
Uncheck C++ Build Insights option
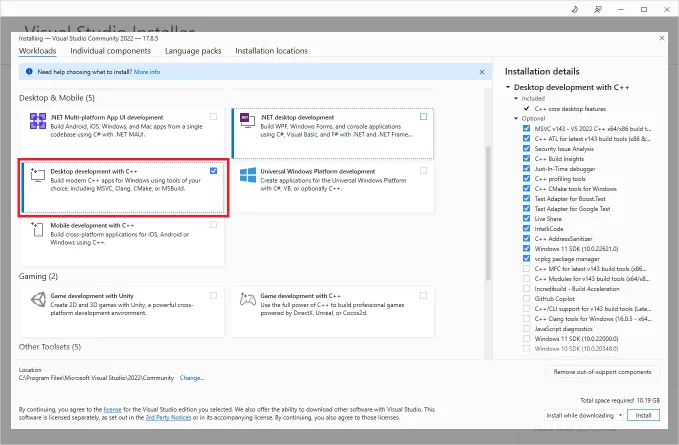click(526, 158)
